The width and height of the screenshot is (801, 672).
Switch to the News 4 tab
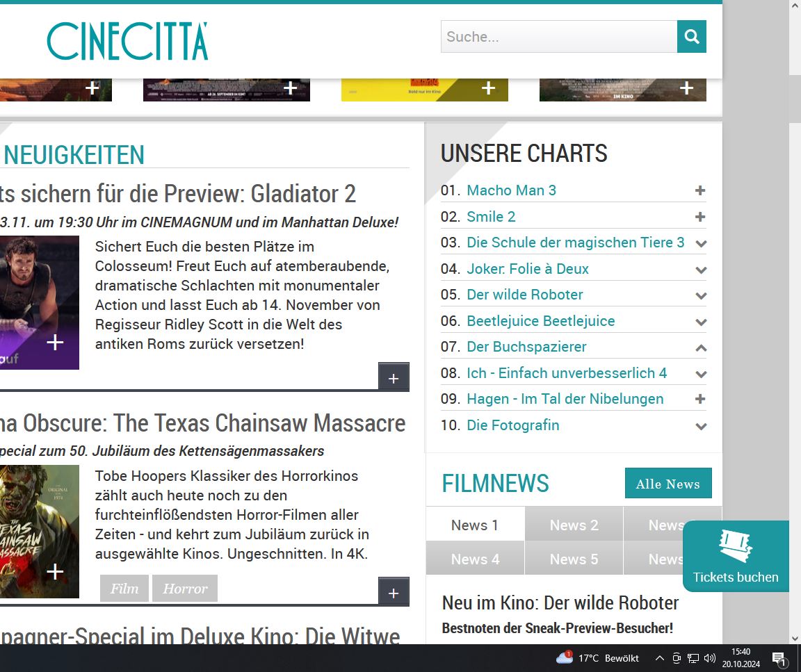pyautogui.click(x=475, y=559)
